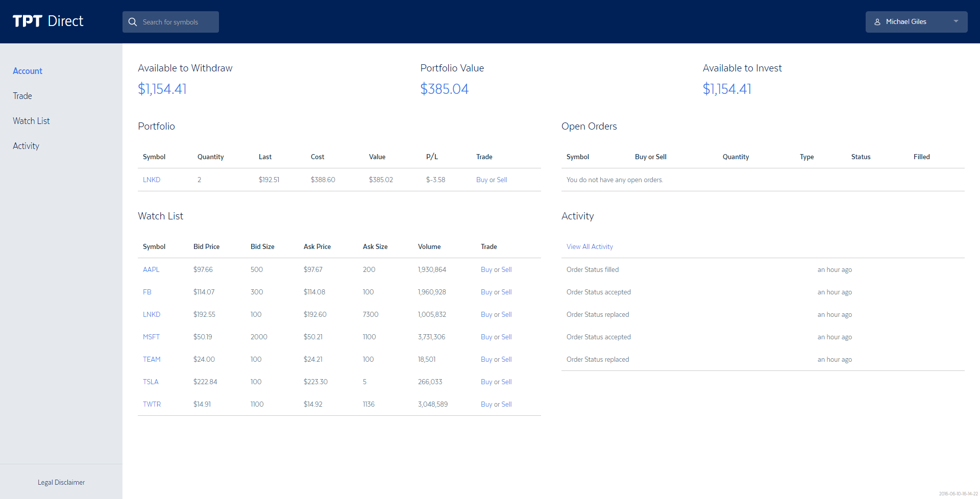Click the user profile icon
The height and width of the screenshot is (499, 980).
pos(877,22)
